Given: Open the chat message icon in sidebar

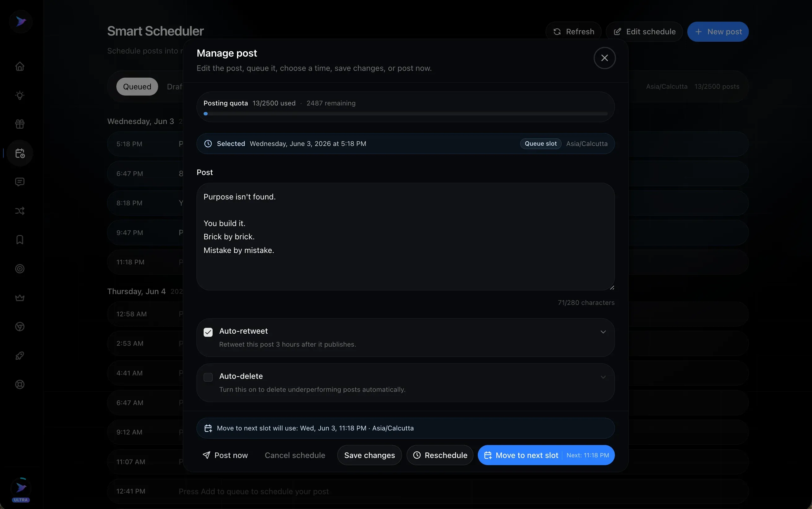Looking at the screenshot, I should (20, 182).
